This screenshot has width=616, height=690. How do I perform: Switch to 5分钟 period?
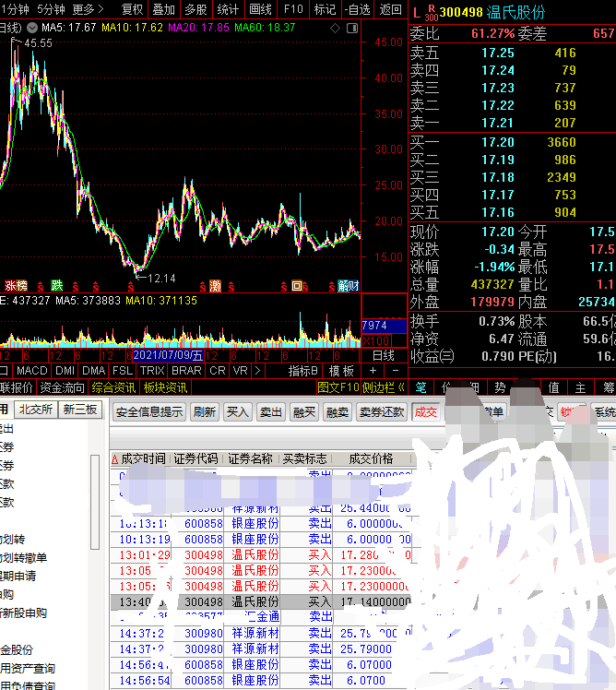point(51,9)
